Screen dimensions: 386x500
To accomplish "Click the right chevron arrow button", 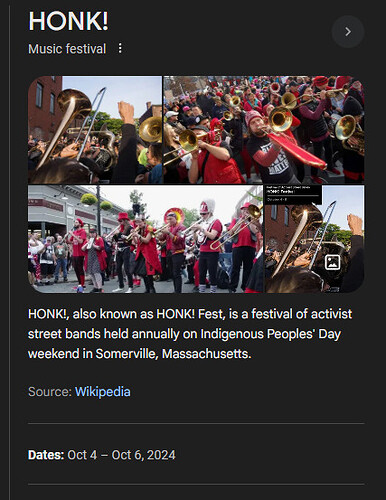I will (348, 32).
